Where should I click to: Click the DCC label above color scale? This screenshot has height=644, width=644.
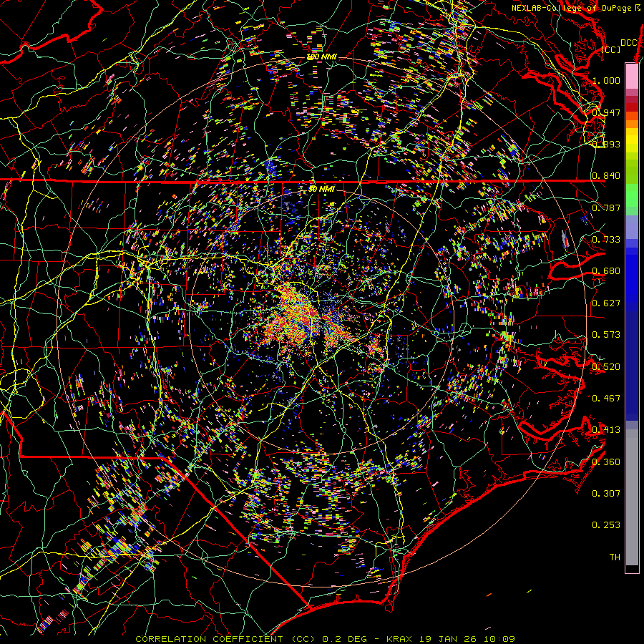pyautogui.click(x=629, y=43)
